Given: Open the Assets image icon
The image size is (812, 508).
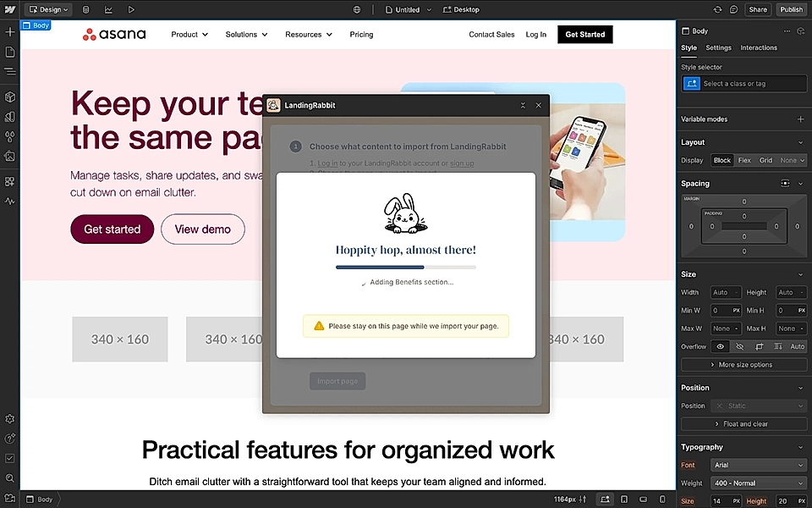Looking at the screenshot, I should pyautogui.click(x=9, y=156).
